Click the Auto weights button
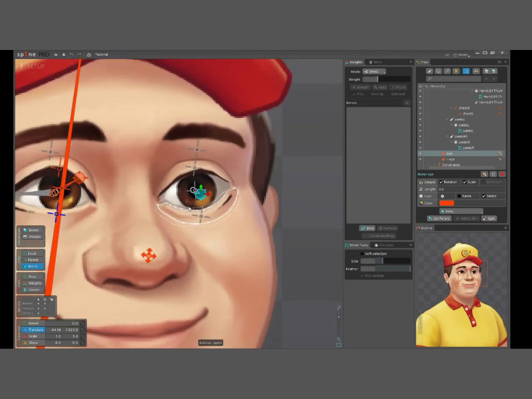Viewport: 532px width, 399px height. 380,87
